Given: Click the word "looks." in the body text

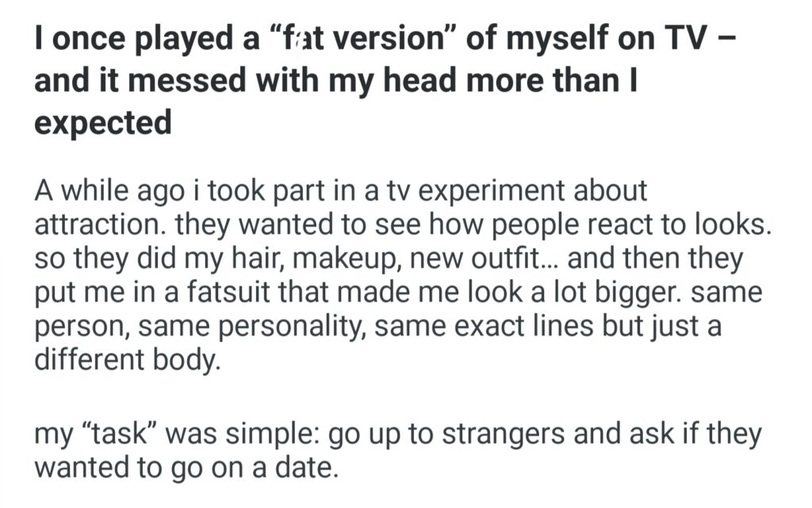Looking at the screenshot, I should click(728, 224).
